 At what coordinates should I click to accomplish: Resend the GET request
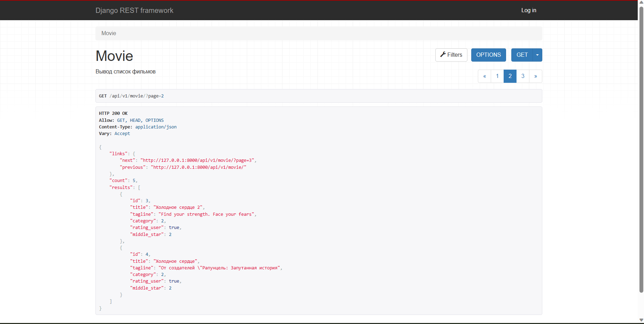coord(521,55)
